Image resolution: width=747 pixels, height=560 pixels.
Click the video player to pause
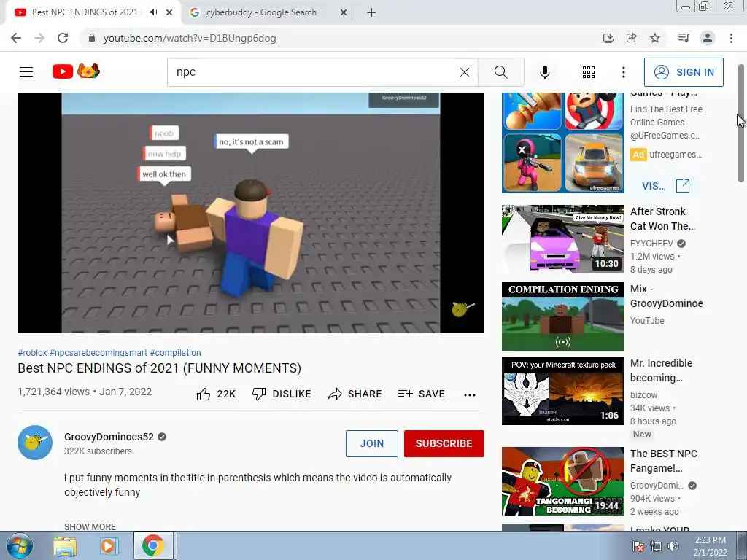(x=251, y=213)
